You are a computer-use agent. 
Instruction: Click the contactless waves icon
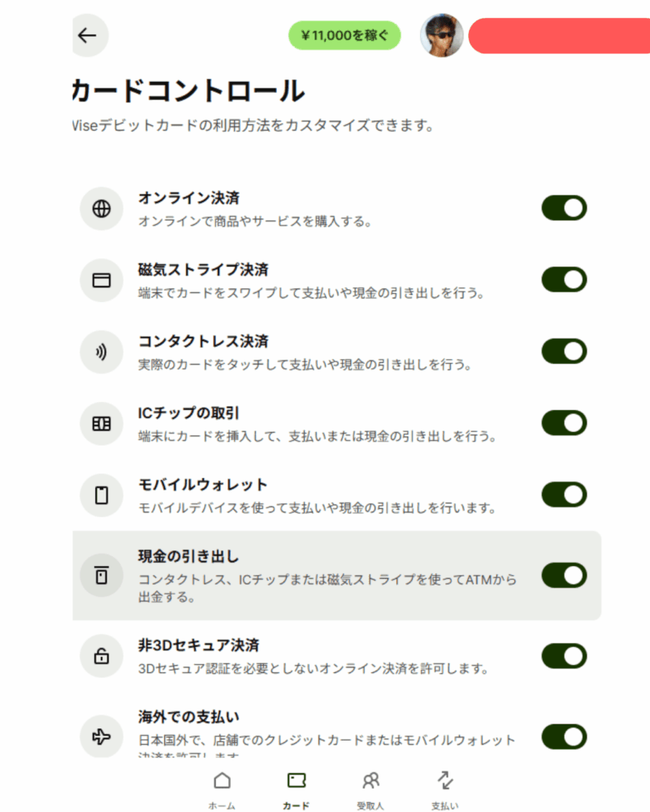tap(101, 352)
